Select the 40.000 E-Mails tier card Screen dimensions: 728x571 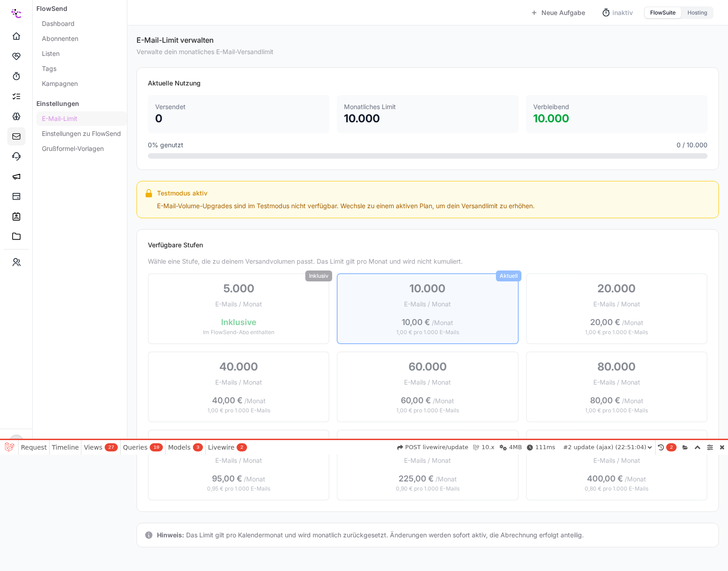pyautogui.click(x=238, y=387)
